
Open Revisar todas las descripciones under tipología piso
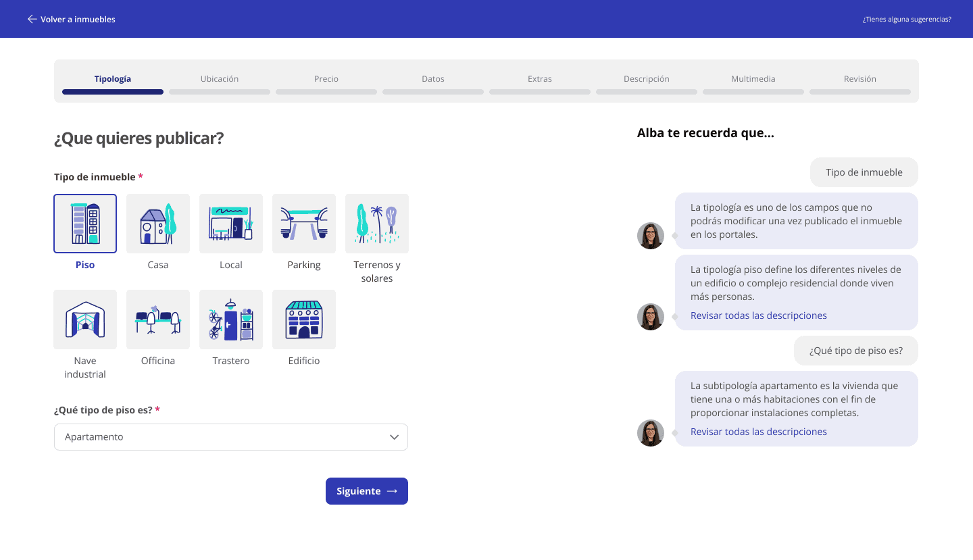[759, 315]
